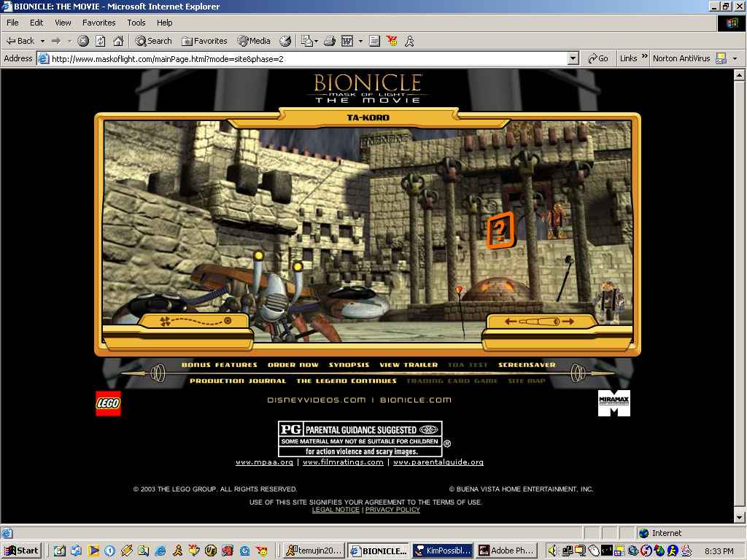Viewport: 747px width, 560px height.
Task: Open the Favorites menu
Action: click(x=99, y=23)
